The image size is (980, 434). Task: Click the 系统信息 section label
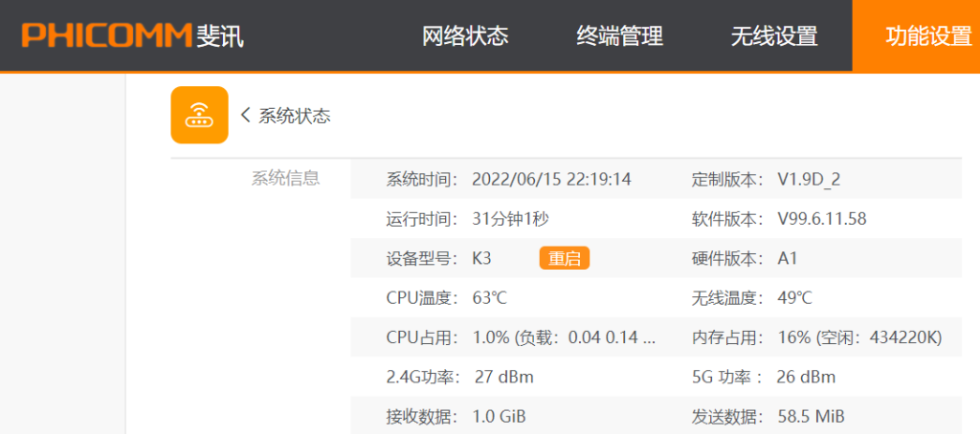tap(285, 178)
